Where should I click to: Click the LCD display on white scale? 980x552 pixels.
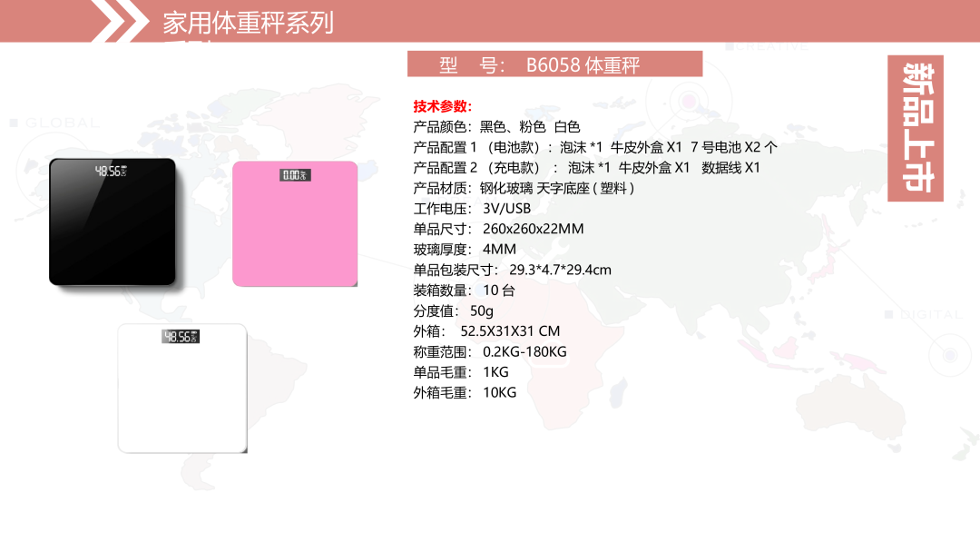tap(181, 337)
